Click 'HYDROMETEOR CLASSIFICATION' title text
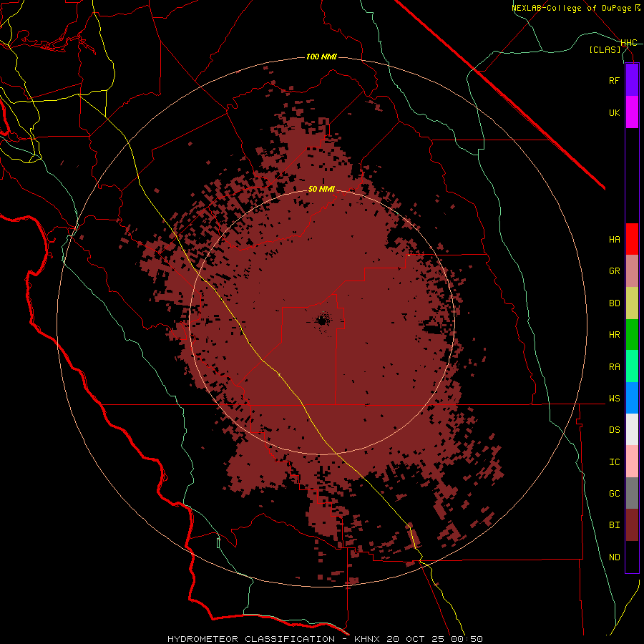This screenshot has height=644, width=644. 251,639
